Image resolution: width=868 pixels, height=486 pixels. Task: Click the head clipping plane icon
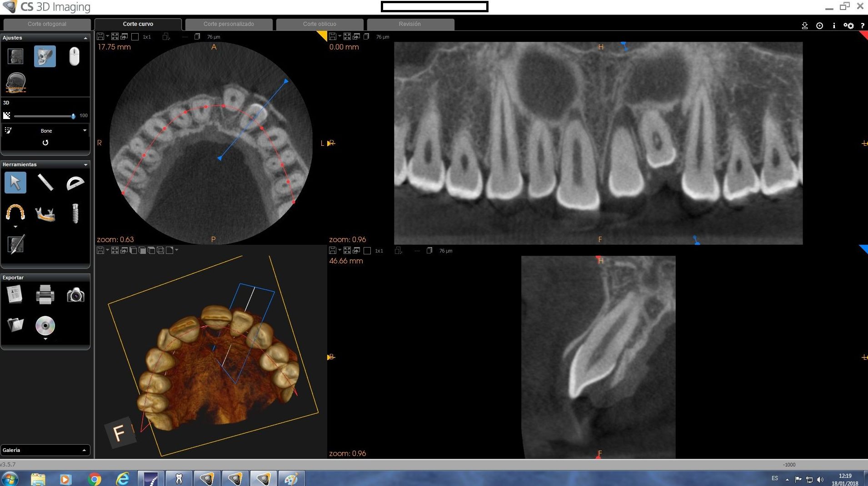point(16,83)
